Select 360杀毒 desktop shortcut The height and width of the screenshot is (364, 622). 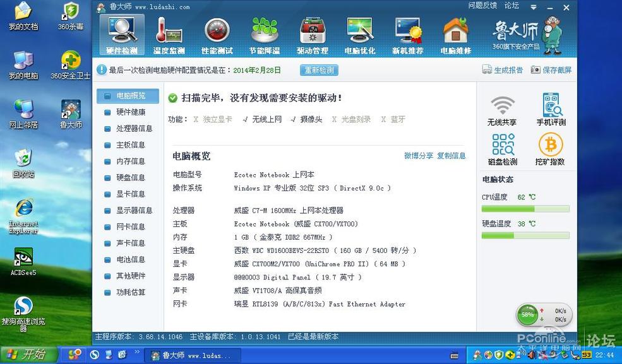(x=71, y=16)
